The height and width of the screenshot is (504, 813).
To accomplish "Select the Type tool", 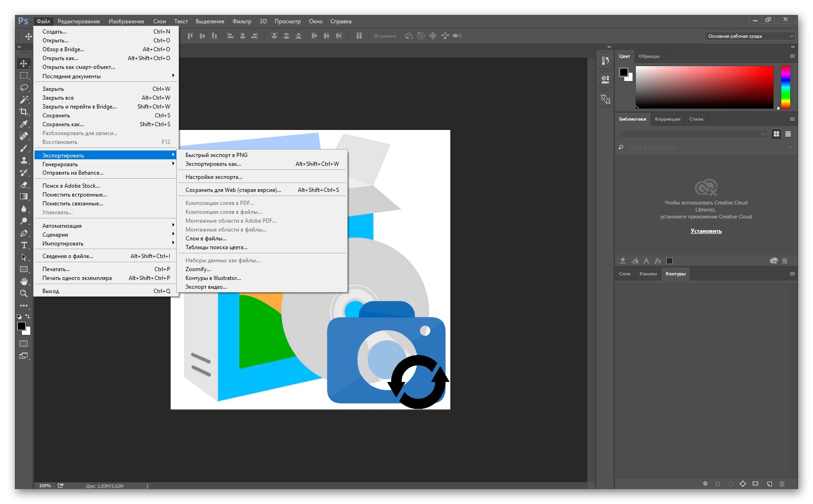I will tap(24, 245).
